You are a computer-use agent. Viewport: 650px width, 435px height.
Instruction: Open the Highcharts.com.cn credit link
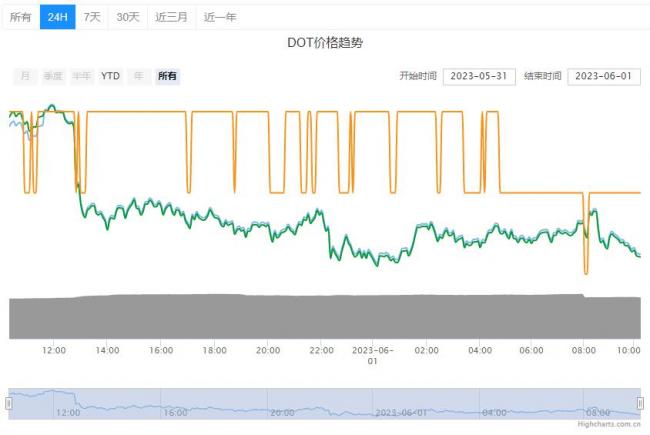pos(608,425)
